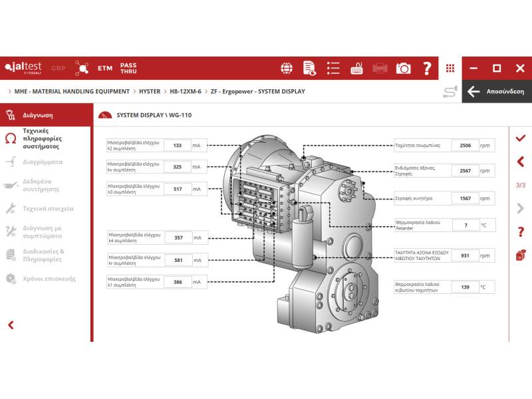Open help via top question mark icon
The width and height of the screenshot is (532, 399).
click(427, 68)
